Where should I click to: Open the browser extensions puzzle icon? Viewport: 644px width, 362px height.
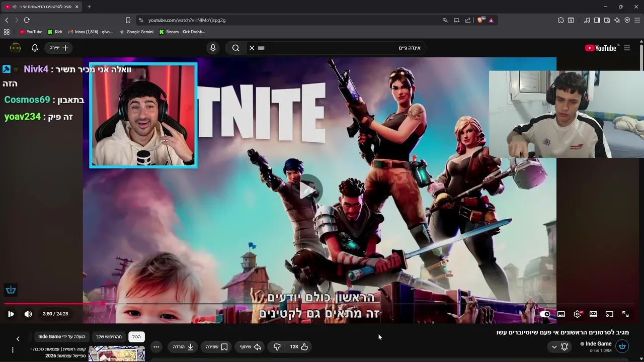click(560, 20)
